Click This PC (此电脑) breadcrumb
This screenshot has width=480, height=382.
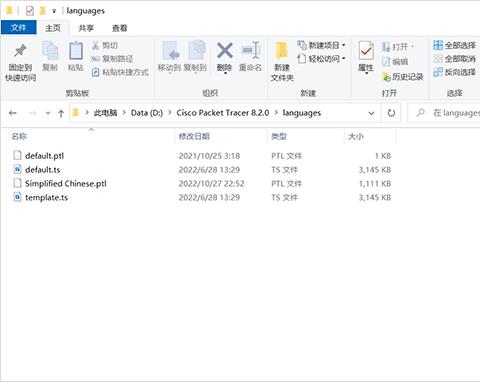coord(105,113)
